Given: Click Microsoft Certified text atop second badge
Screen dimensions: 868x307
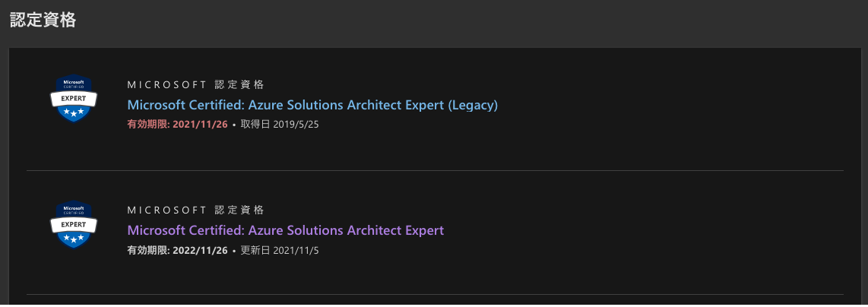Looking at the screenshot, I should coord(74,209).
